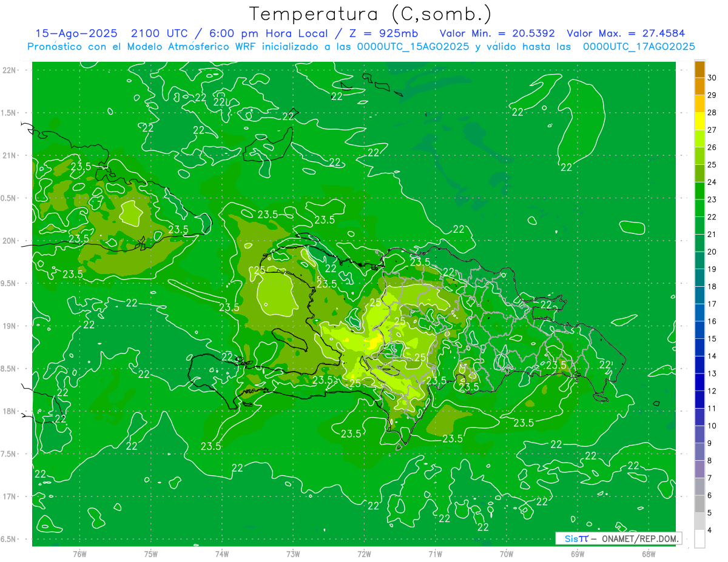Click the "0000UTC_17AGO2025" valid-until time text
Viewport: 728px width, 562px height.
click(x=639, y=47)
